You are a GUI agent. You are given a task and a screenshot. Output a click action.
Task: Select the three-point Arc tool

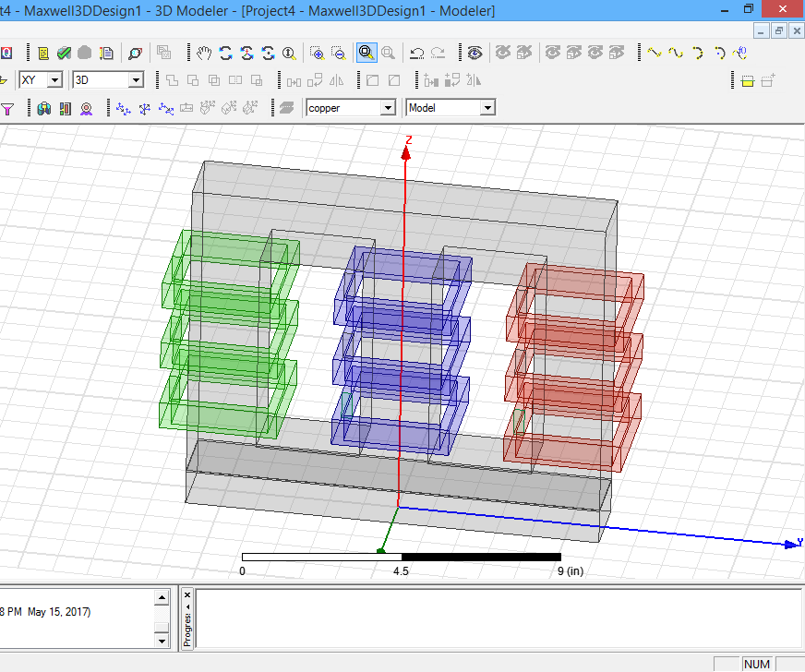point(697,53)
